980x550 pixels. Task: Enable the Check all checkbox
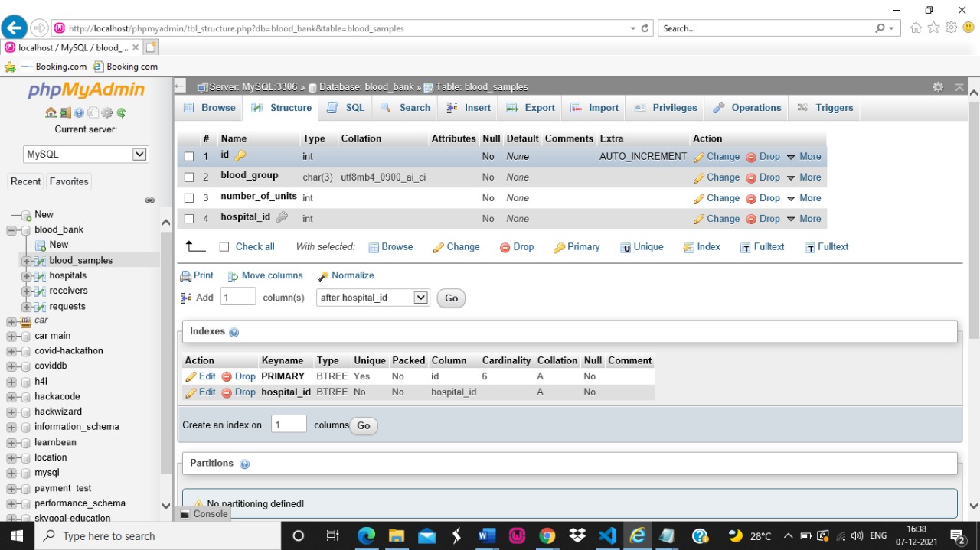224,247
